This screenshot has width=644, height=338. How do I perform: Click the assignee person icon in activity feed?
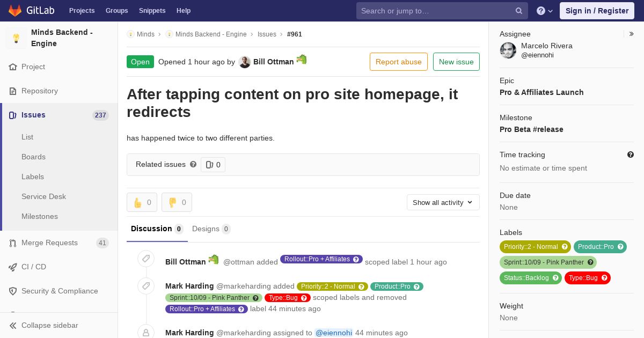146,332
